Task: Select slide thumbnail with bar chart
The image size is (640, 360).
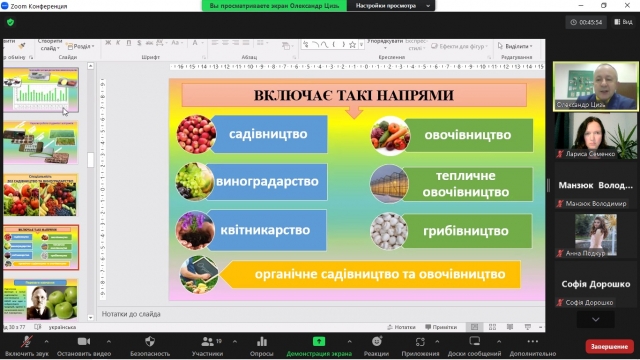Action: (x=41, y=90)
